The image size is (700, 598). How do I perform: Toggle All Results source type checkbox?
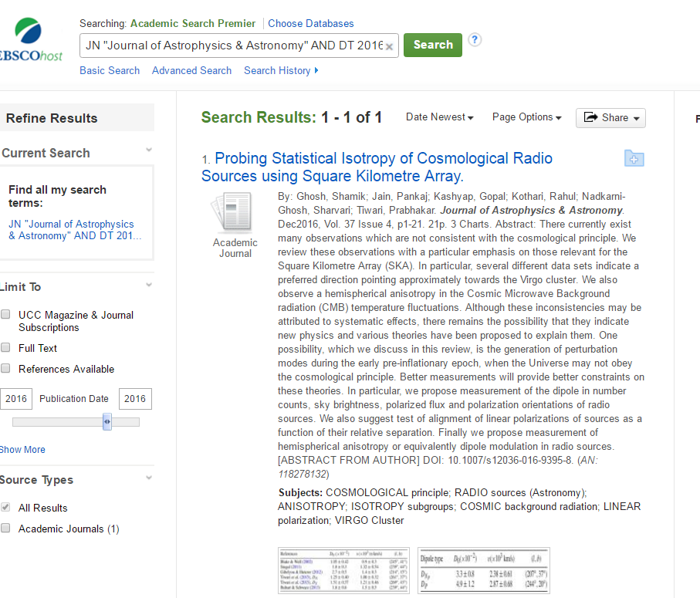(6, 507)
